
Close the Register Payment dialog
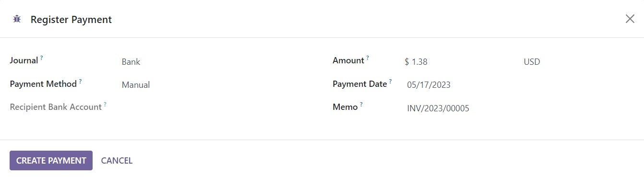[x=630, y=19]
